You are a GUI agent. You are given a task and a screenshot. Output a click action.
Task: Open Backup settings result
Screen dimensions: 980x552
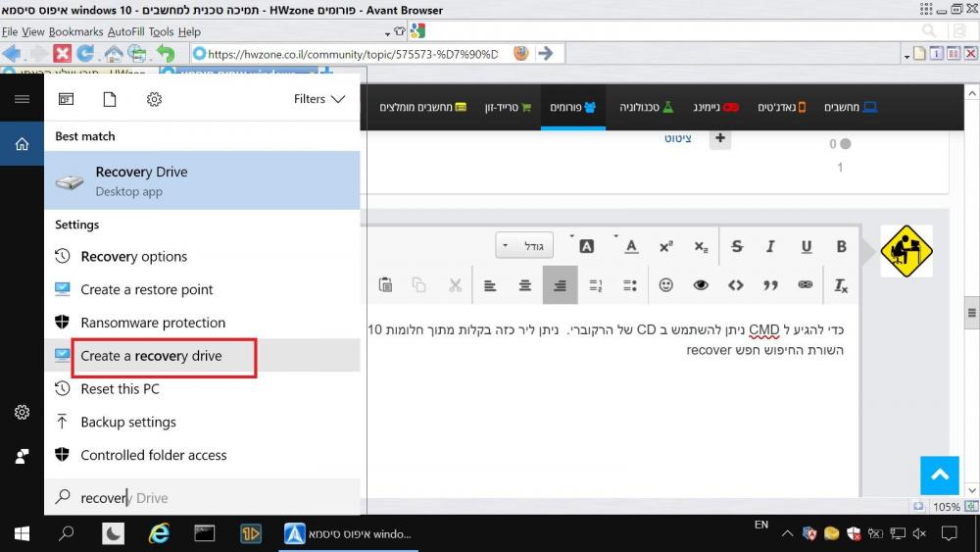click(x=202, y=422)
